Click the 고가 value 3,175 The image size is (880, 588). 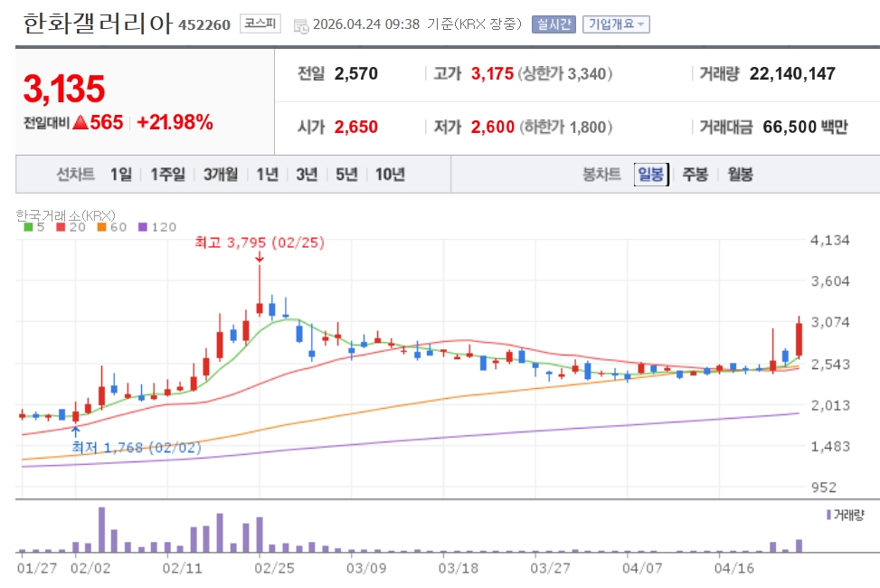(x=492, y=73)
